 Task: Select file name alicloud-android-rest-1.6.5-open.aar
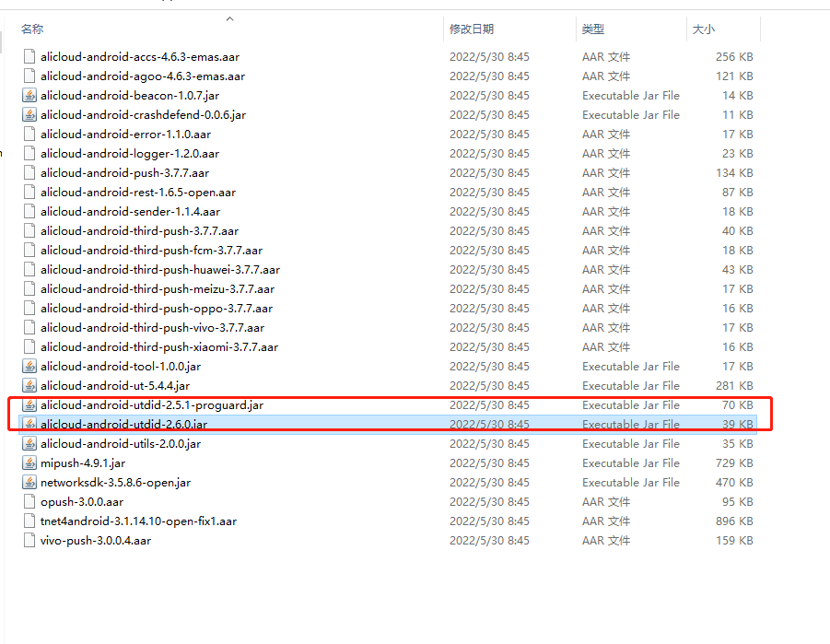[x=138, y=193]
